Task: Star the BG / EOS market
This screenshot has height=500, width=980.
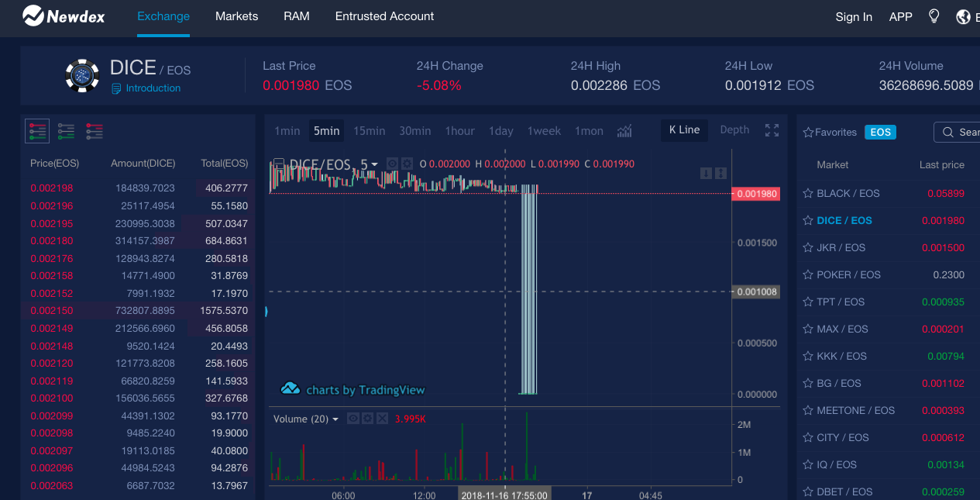Action: [808, 384]
